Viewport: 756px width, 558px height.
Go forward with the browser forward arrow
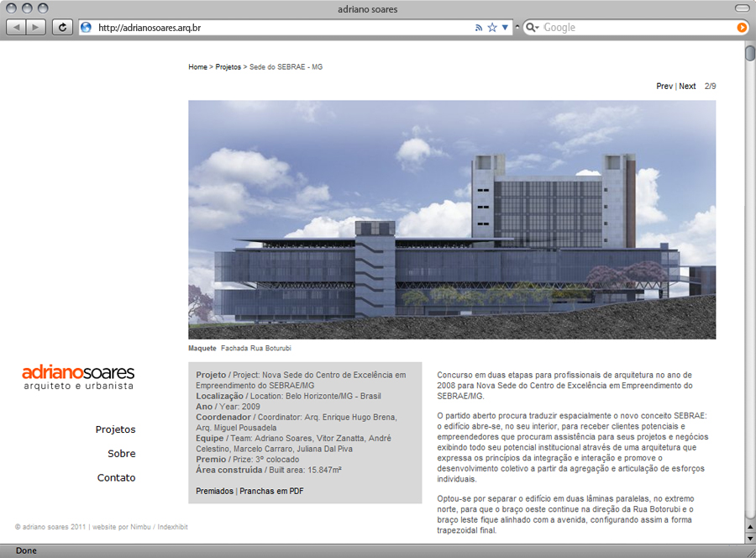36,28
